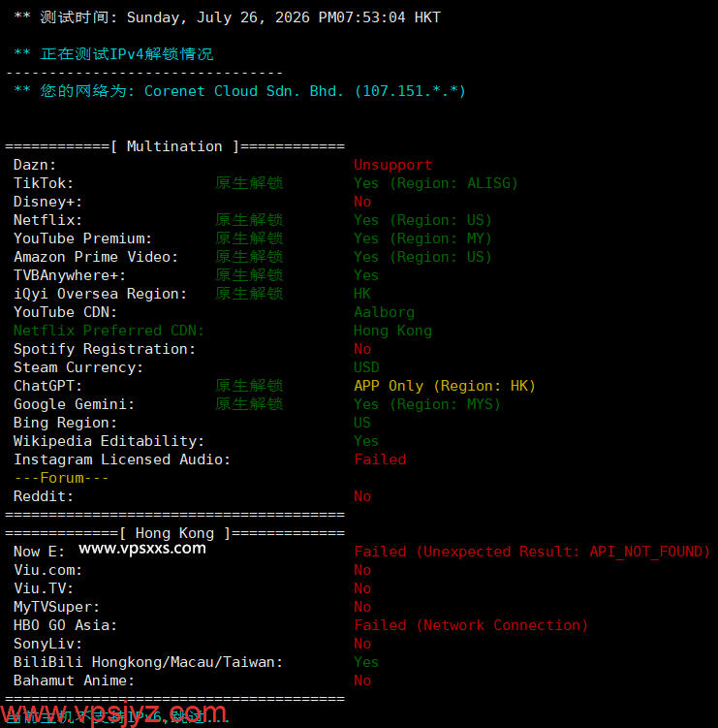Select the 'Bahamut Anime:' label
The image size is (718, 728).
pos(75,681)
